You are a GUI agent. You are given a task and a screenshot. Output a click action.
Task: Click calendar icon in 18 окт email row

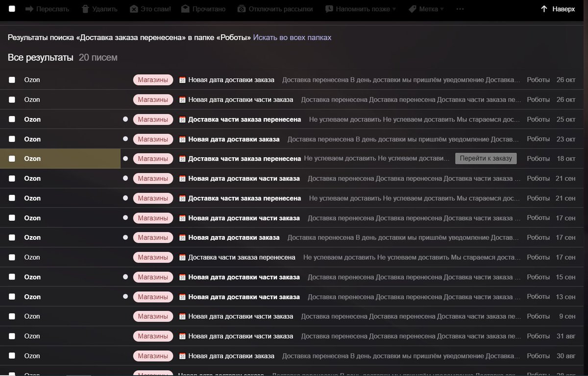coord(182,159)
